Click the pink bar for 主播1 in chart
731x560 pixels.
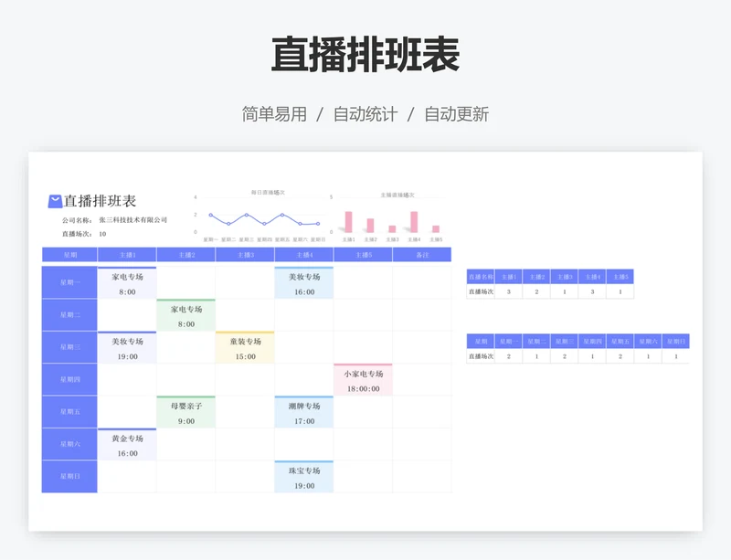click(x=348, y=222)
